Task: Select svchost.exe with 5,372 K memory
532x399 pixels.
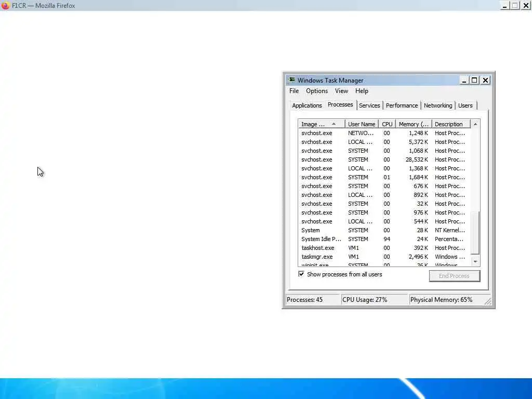Action: 384,142
